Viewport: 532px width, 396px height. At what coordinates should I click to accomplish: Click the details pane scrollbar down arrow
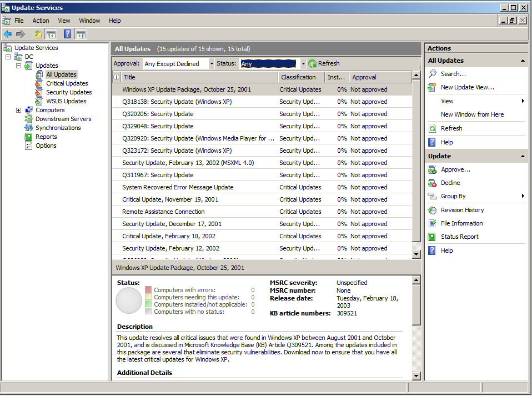416,375
